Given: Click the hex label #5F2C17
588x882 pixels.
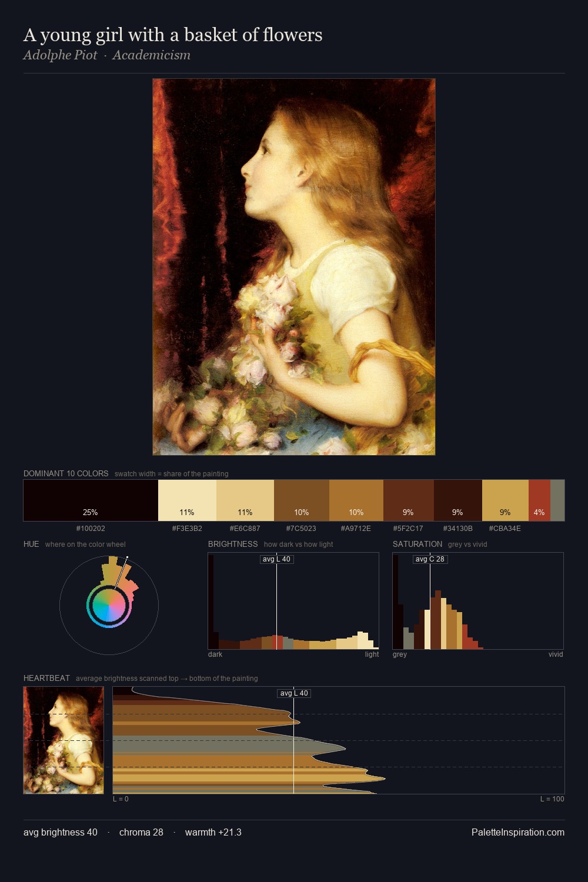Looking at the screenshot, I should [409, 529].
